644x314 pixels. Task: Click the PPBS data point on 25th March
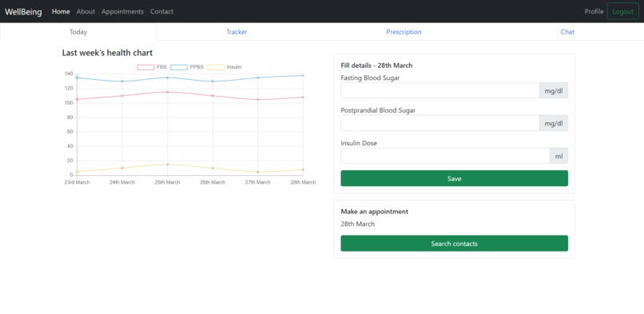pyautogui.click(x=167, y=78)
